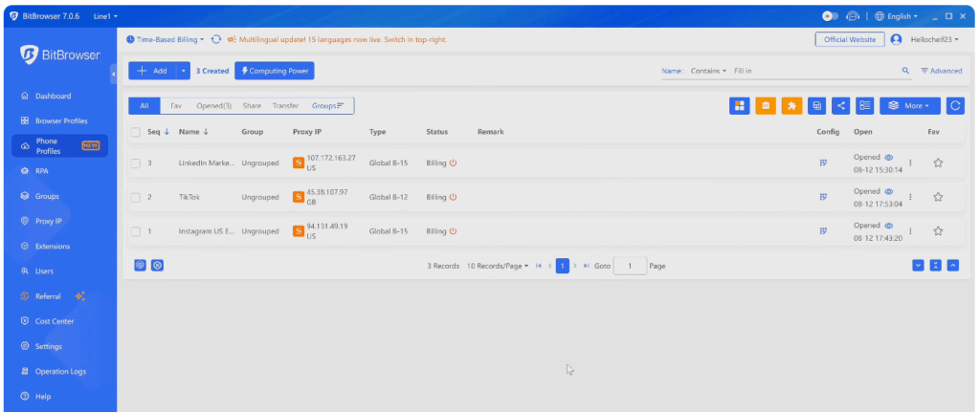Expand the Groups filter list
This screenshot has width=980, height=412.
click(x=328, y=105)
